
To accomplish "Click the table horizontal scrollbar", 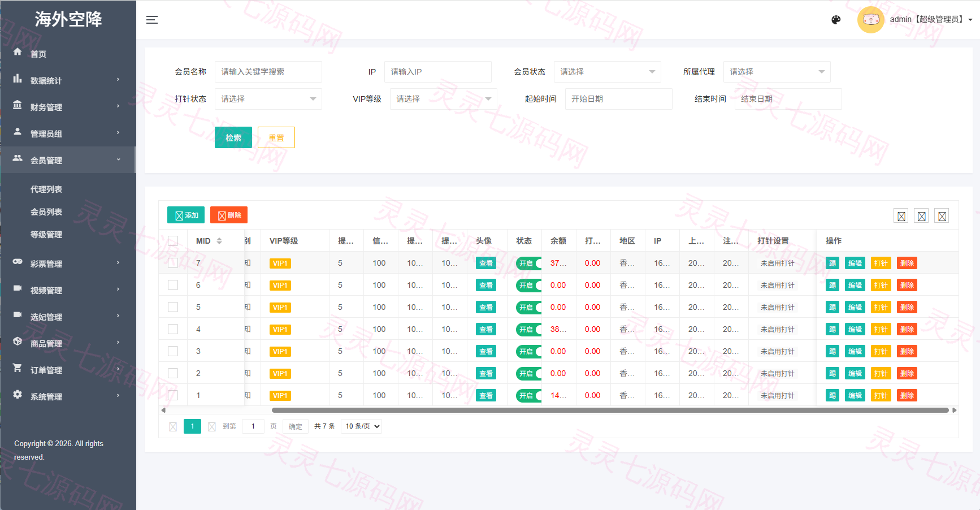I will click(x=610, y=410).
